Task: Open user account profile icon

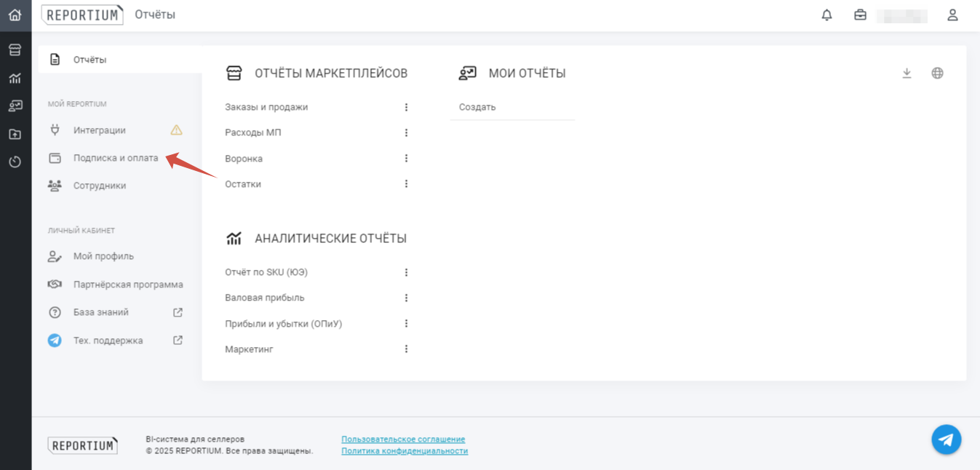Action: click(952, 15)
